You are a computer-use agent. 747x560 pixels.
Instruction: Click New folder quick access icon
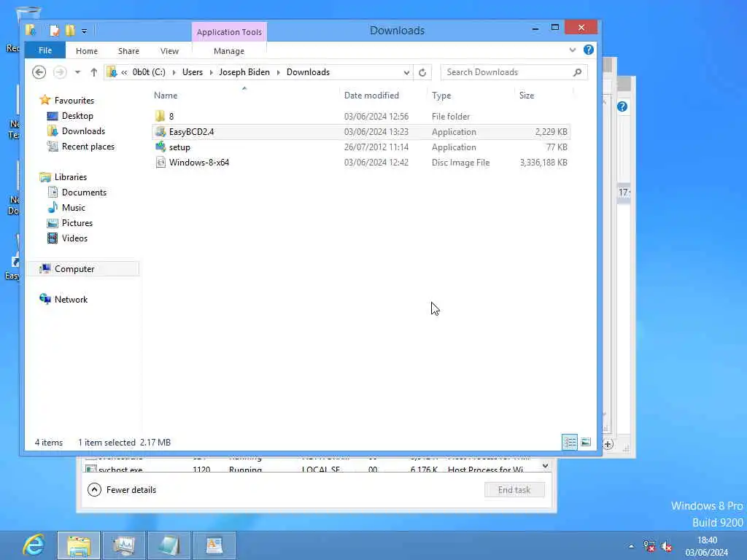click(71, 31)
